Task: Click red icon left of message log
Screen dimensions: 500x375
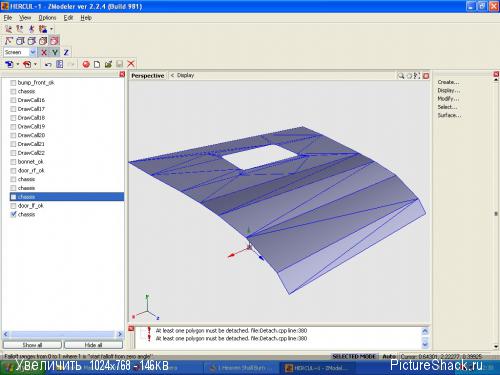Action: click(131, 329)
